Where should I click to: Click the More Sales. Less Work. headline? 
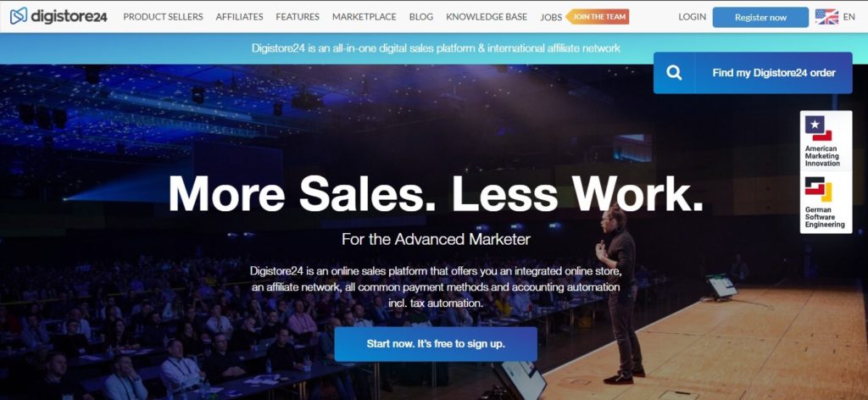(x=436, y=193)
